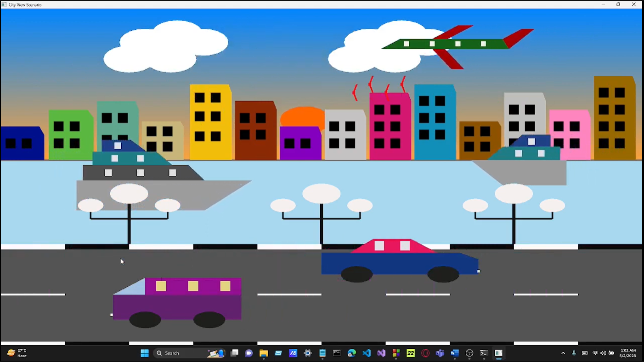Open Microsoft Edge in the taskbar
644x362 pixels.
click(x=352, y=353)
